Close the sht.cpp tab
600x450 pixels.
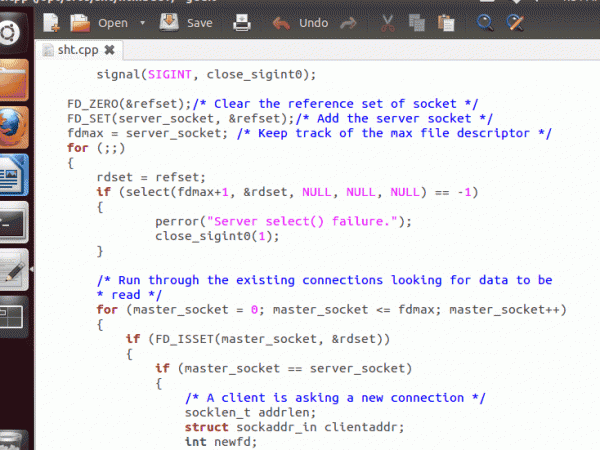tap(110, 49)
